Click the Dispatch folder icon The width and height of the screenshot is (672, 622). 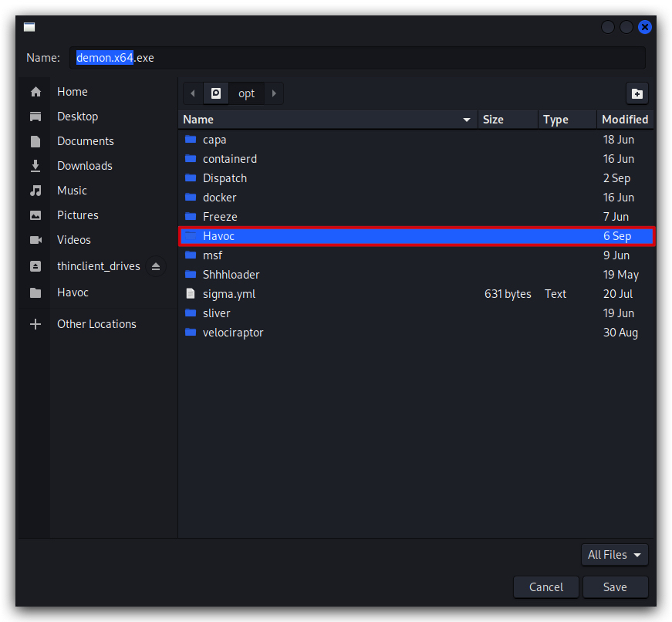[191, 178]
